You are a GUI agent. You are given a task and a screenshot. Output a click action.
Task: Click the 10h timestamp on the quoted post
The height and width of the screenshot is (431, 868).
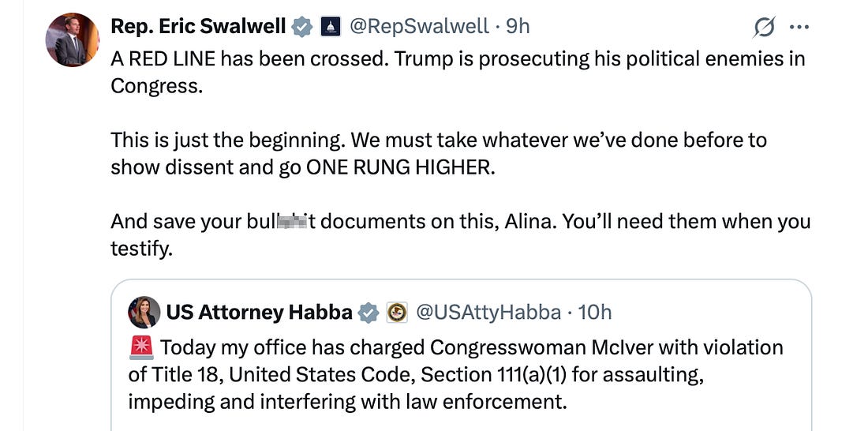click(595, 313)
